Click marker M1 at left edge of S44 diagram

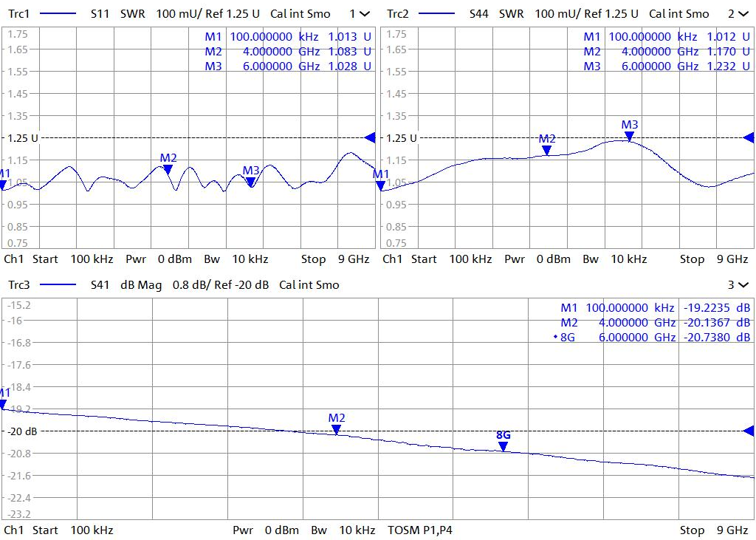(381, 185)
